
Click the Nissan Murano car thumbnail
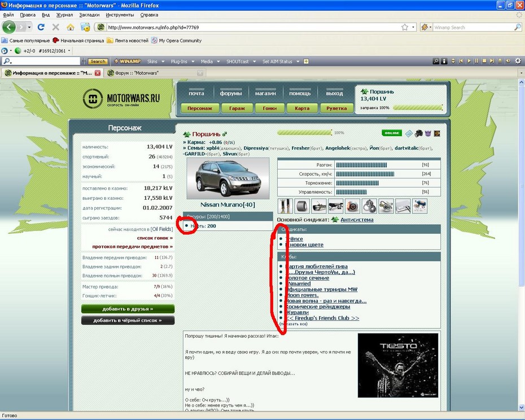coord(228,178)
